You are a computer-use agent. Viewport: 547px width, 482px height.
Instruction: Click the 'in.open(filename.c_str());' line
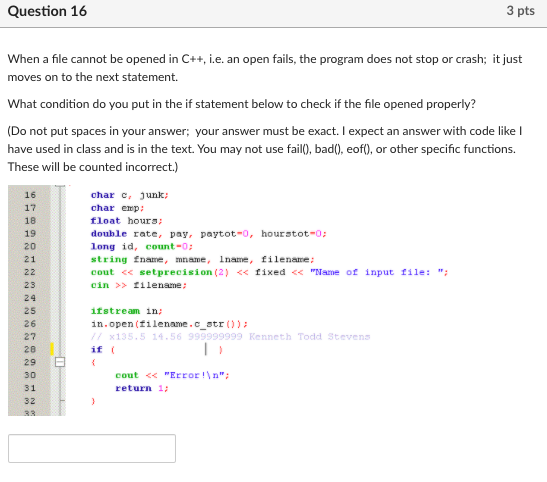point(169,324)
